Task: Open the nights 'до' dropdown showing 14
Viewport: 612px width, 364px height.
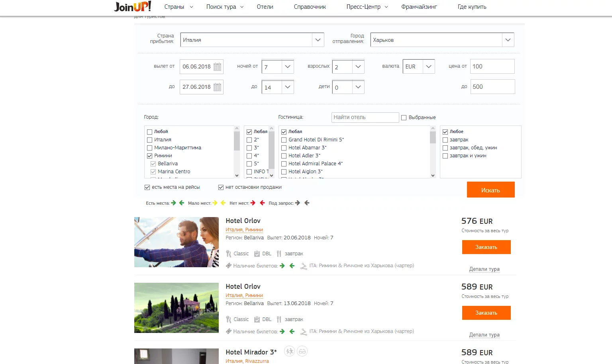Action: coord(278,87)
